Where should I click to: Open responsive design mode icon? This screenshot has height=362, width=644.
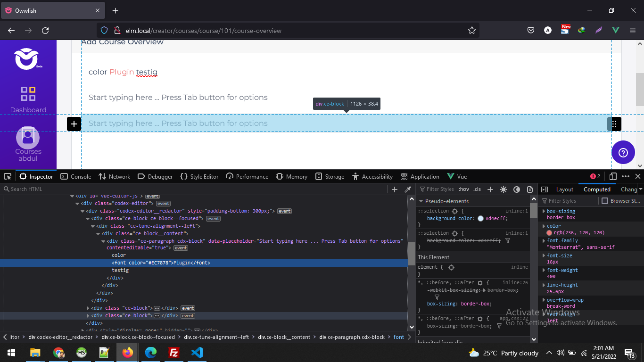click(612, 176)
